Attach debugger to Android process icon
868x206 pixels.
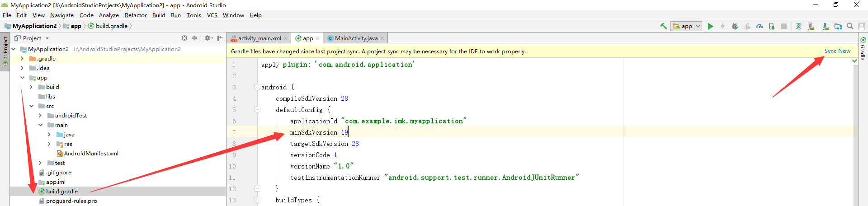pyautogui.click(x=772, y=26)
